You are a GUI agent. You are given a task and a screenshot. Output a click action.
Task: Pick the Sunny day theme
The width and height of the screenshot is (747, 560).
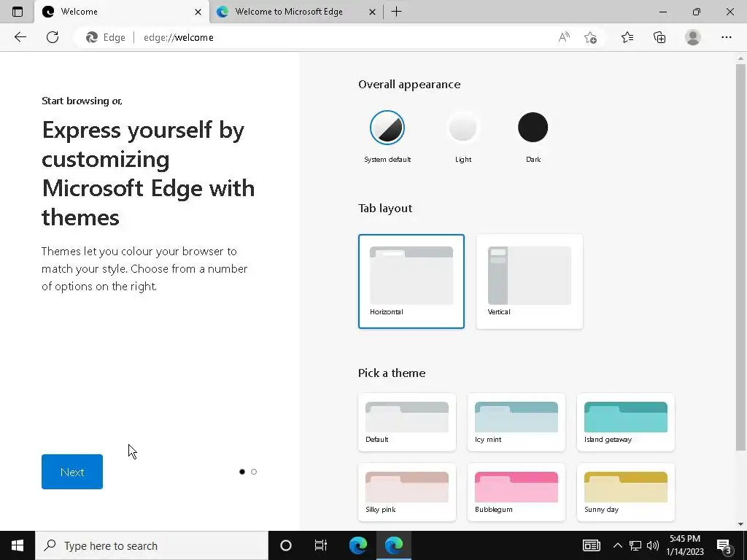(625, 492)
